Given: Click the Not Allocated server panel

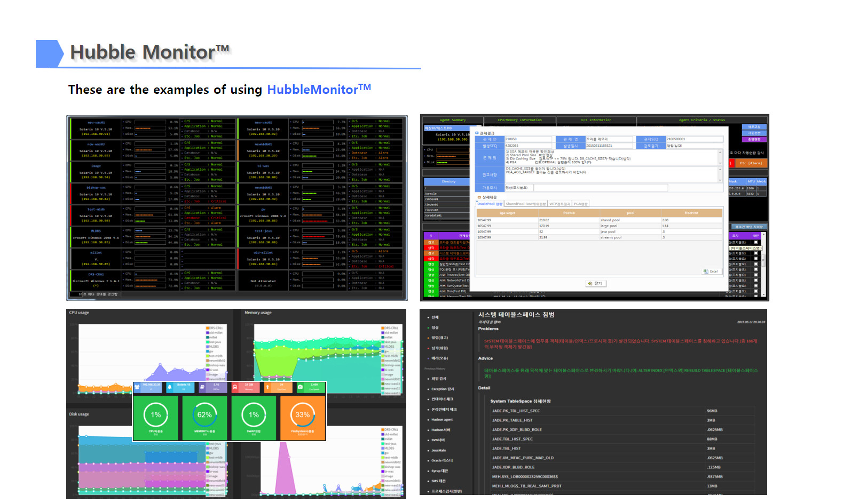Looking at the screenshot, I should [x=320, y=281].
